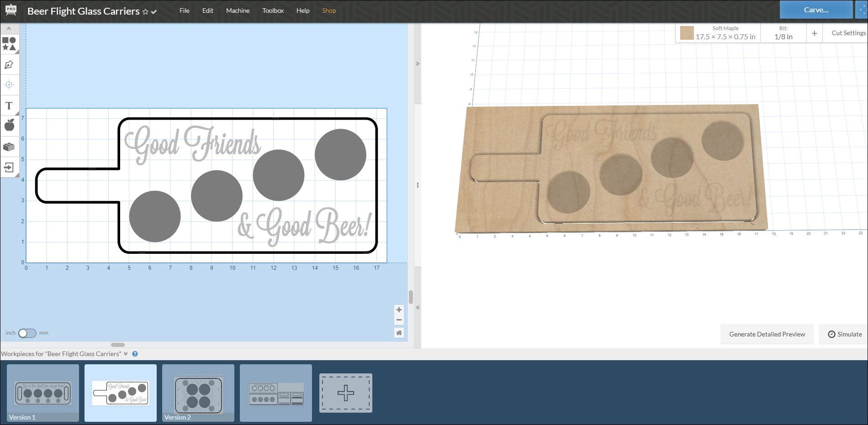This screenshot has width=868, height=425.
Task: Click the canvas horizontal scrollbar thumb
Action: [x=118, y=345]
